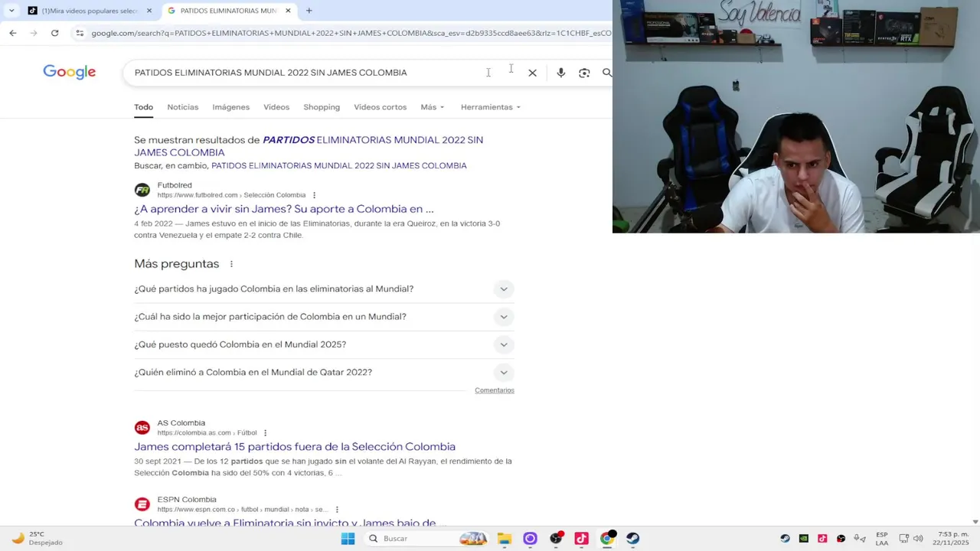Click the browser back arrow
Viewport: 980px width, 551px height.
point(13,33)
